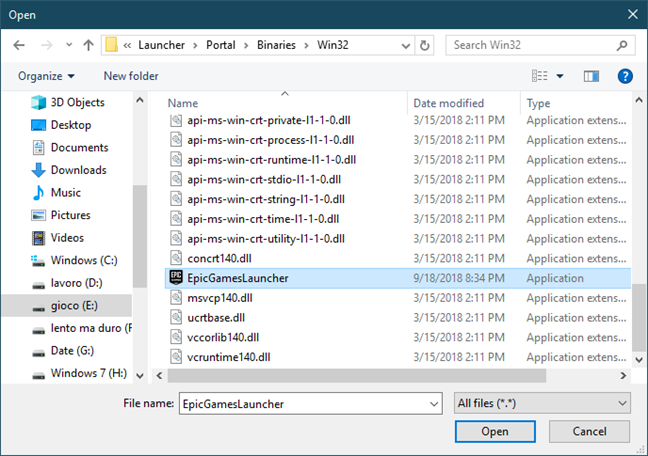
Task: Click the Binaries breadcrumb
Action: [276, 45]
